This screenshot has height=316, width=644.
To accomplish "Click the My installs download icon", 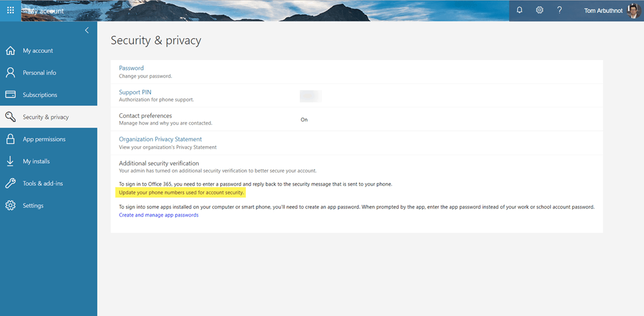I will pos(10,161).
